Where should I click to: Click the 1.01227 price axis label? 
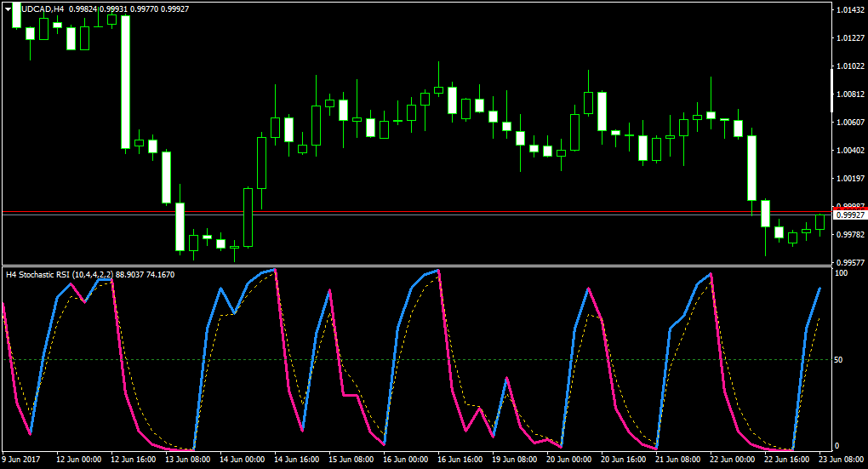(850, 38)
